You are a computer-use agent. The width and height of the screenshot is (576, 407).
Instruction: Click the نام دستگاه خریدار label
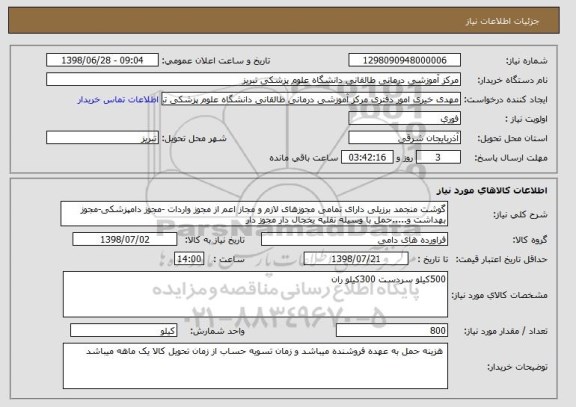(x=512, y=80)
